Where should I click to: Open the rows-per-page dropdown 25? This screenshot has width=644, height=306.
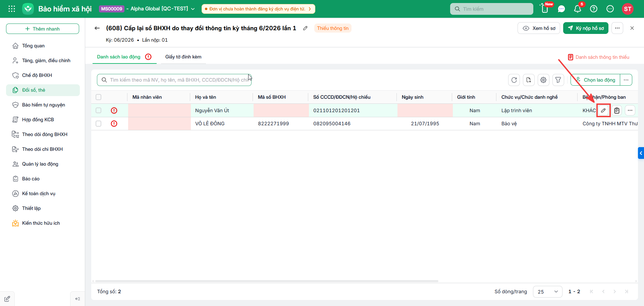(x=547, y=292)
